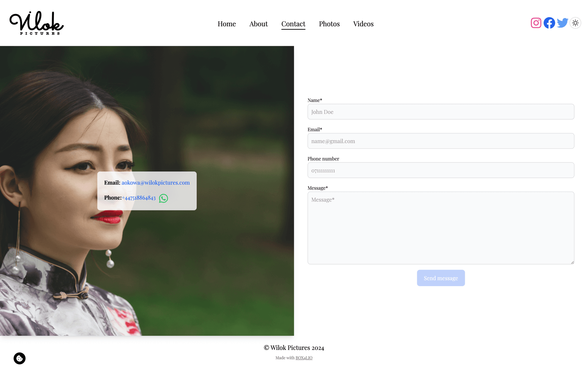588x367 pixels.
Task: Toggle light mode with the sun icon
Action: [x=575, y=23]
